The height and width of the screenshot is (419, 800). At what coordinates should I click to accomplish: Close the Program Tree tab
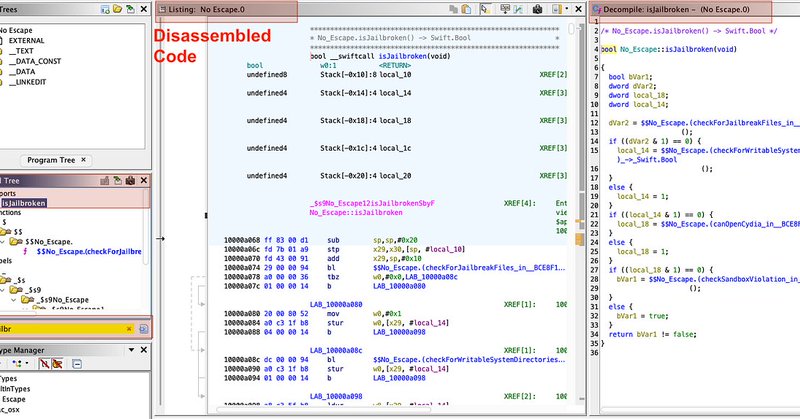point(84,160)
